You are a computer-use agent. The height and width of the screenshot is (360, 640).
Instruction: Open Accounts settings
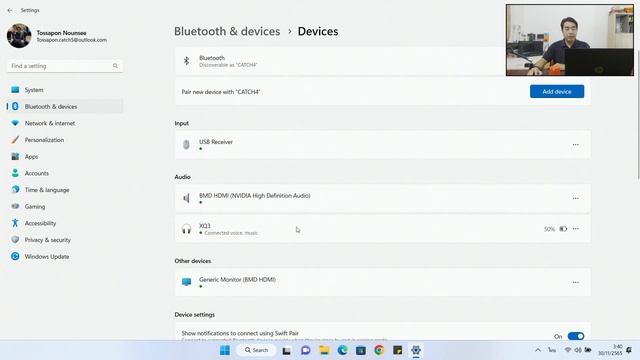65,173
